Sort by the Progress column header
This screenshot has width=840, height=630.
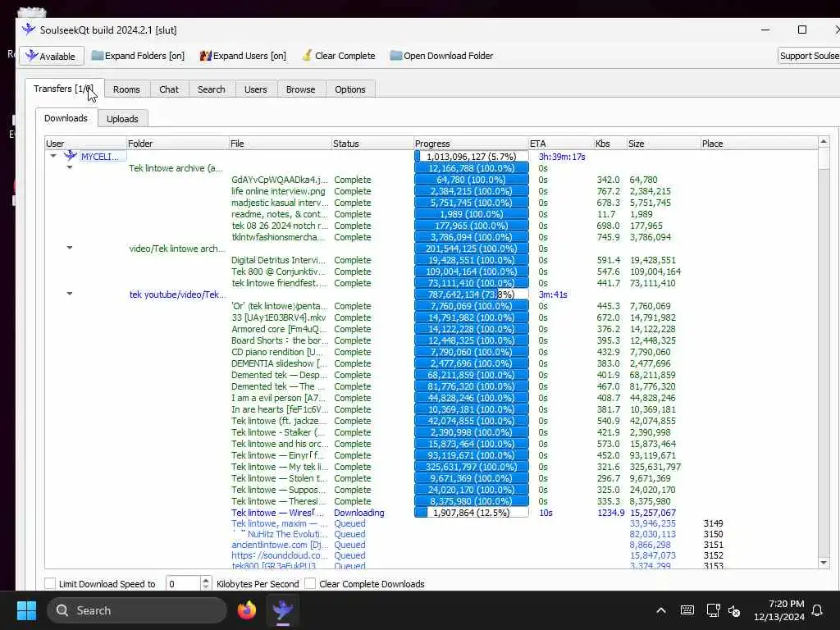(x=471, y=143)
